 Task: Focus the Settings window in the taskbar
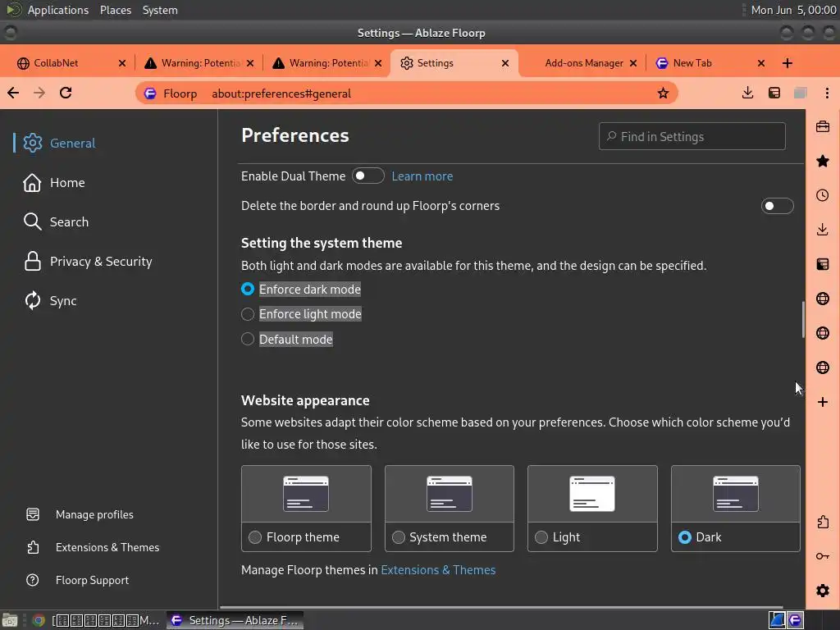(235, 620)
